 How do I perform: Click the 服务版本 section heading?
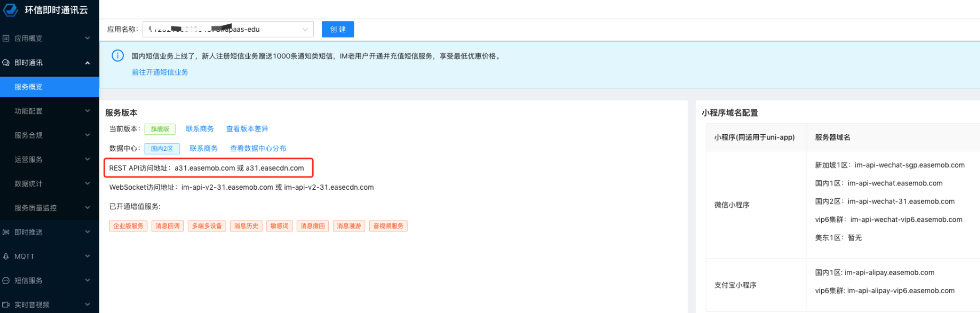coord(121,113)
